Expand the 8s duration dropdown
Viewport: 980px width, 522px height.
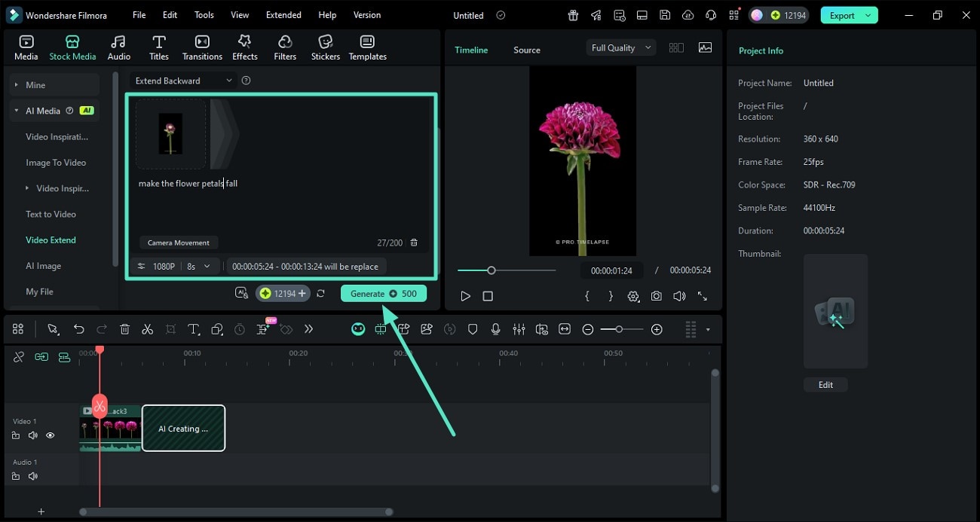(207, 265)
